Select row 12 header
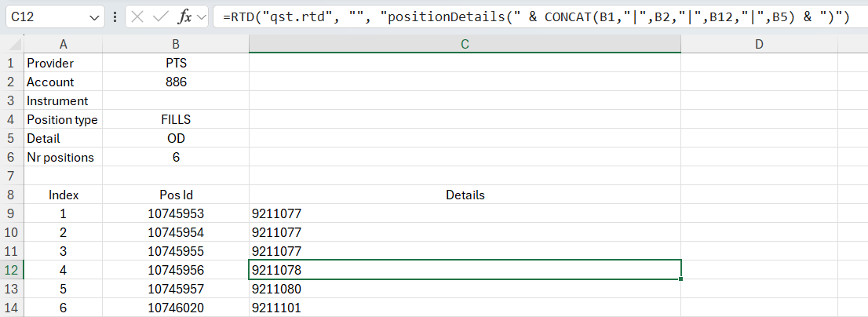Image resolution: width=868 pixels, height=317 pixels. [11, 270]
